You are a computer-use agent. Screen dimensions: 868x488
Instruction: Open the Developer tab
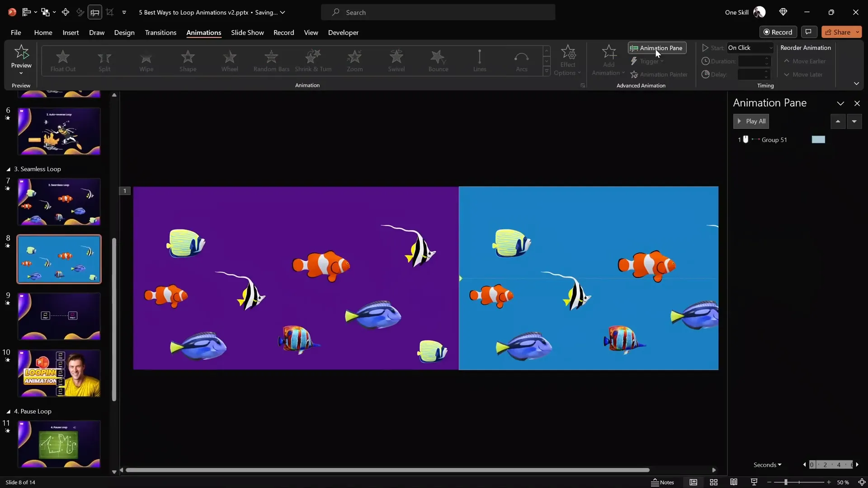pyautogui.click(x=343, y=33)
